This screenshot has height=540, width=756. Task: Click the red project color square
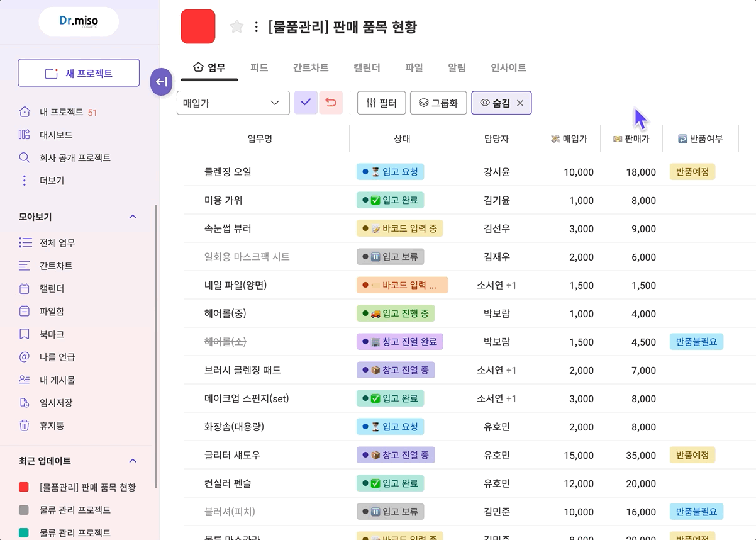198,26
